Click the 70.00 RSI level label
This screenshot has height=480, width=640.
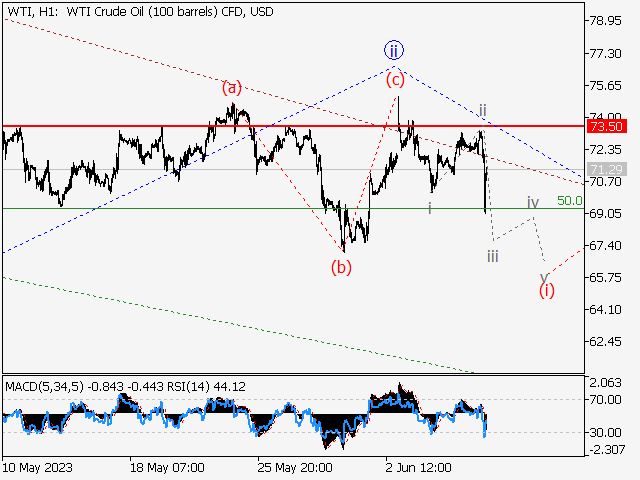pyautogui.click(x=606, y=399)
